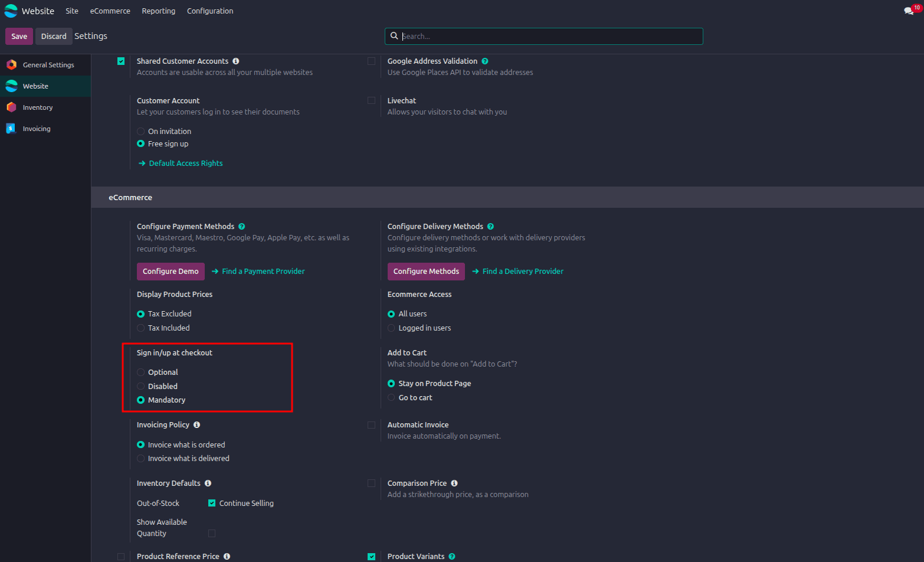Enable Google Address Validation checkbox
This screenshot has height=562, width=924.
click(x=371, y=61)
